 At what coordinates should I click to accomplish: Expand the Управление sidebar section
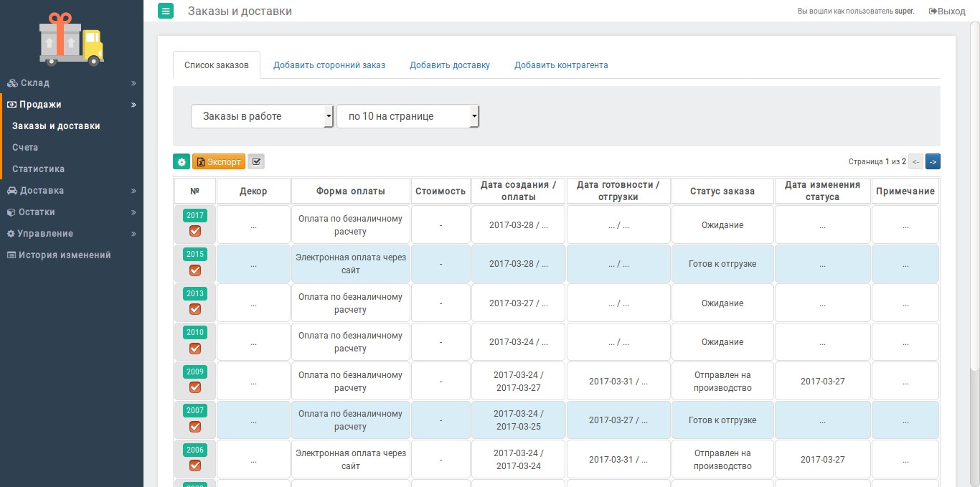pos(72,234)
